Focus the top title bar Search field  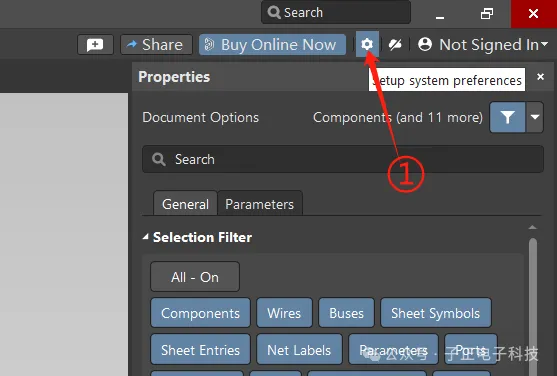click(336, 12)
